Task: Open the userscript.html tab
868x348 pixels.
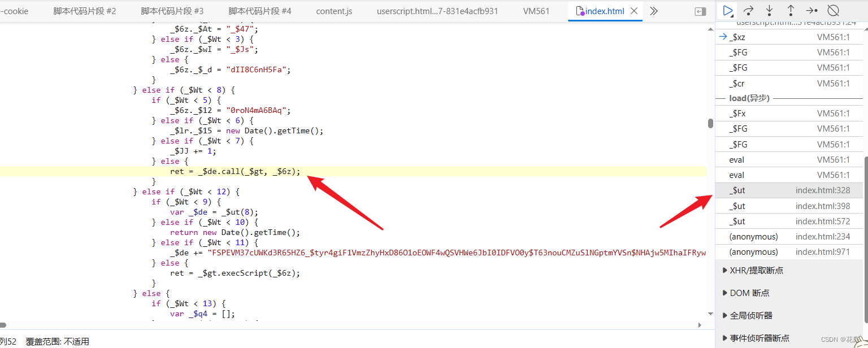Action: pos(437,11)
